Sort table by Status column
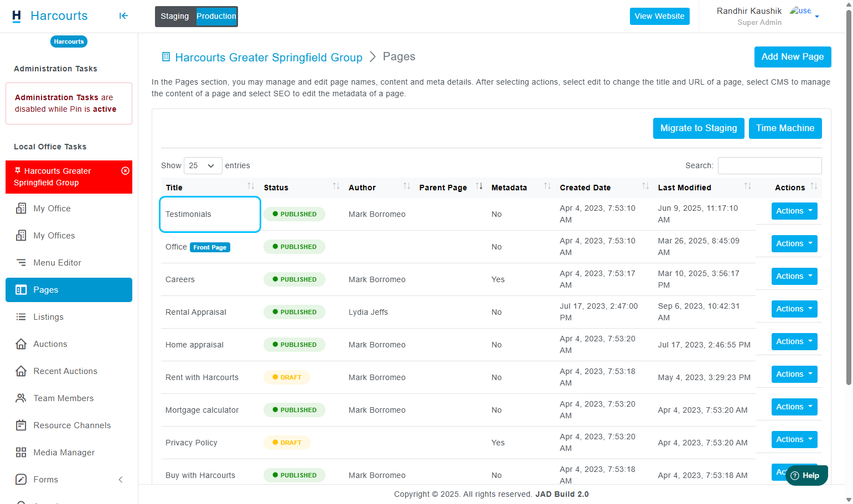 336,186
